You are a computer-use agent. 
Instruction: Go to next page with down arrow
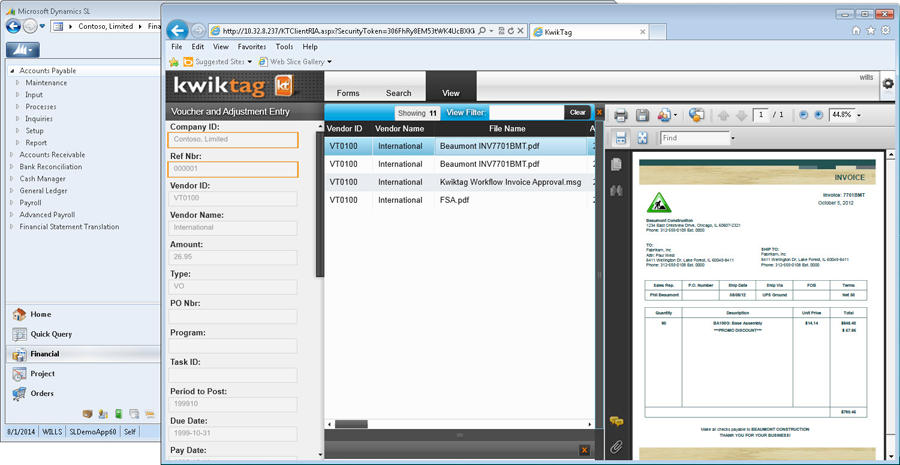pos(741,115)
